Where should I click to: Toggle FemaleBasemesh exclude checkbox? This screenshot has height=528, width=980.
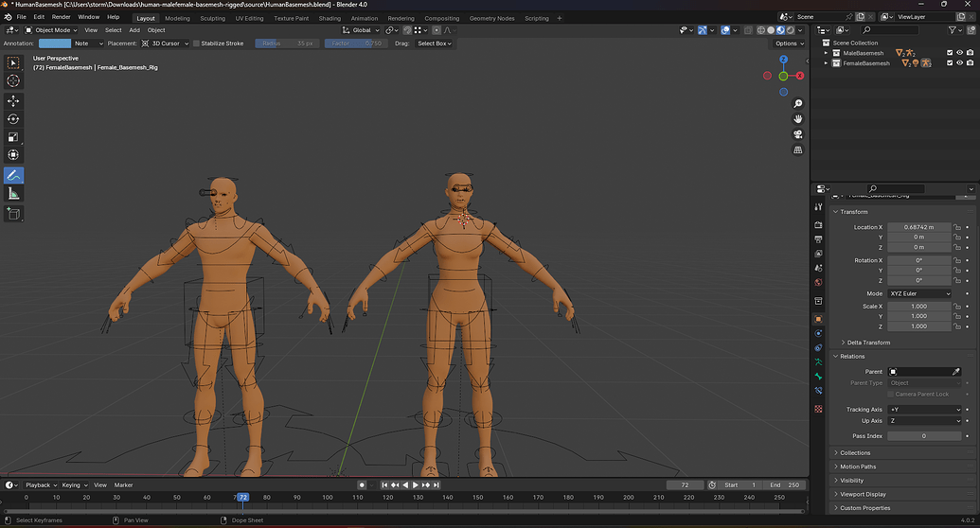click(950, 63)
